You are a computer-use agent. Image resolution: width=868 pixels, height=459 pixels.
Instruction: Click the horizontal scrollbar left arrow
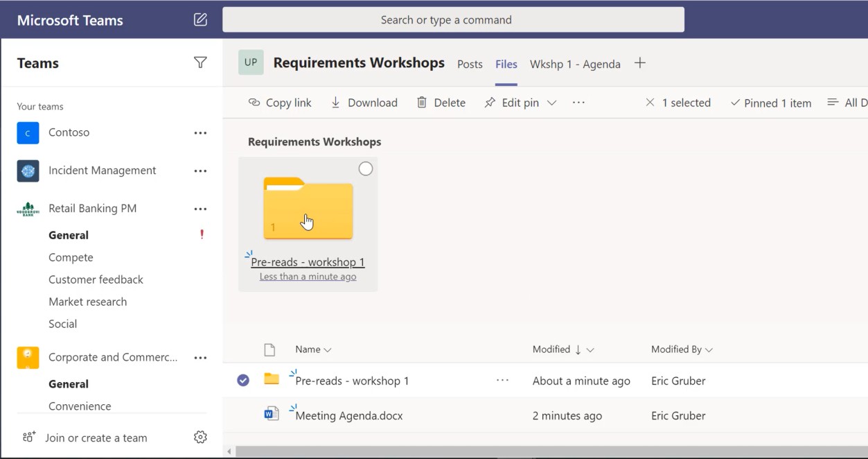point(230,451)
